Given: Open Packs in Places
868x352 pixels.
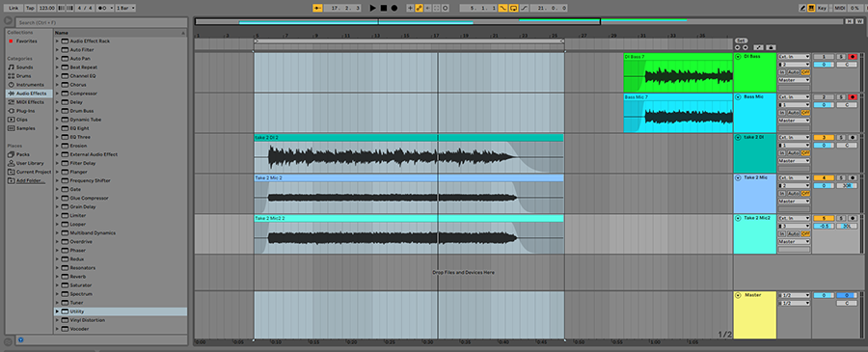Looking at the screenshot, I should pos(23,154).
